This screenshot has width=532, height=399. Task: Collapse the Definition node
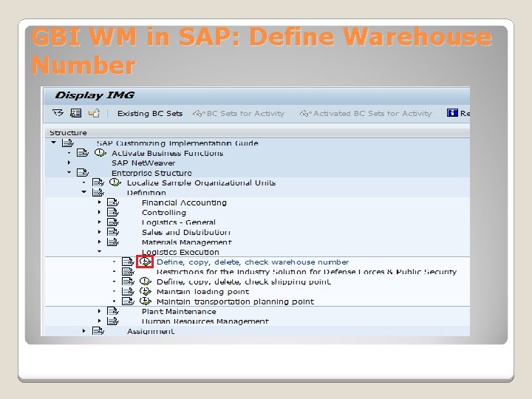point(83,192)
